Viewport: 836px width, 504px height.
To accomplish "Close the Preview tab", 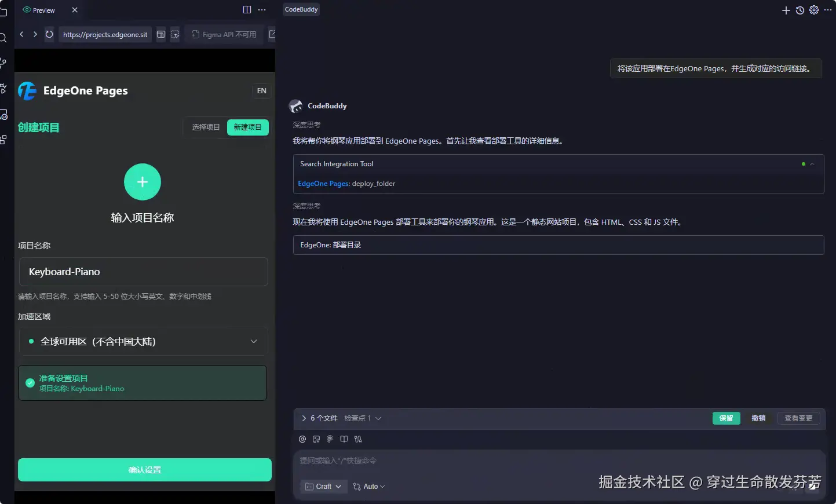I will pyautogui.click(x=75, y=10).
